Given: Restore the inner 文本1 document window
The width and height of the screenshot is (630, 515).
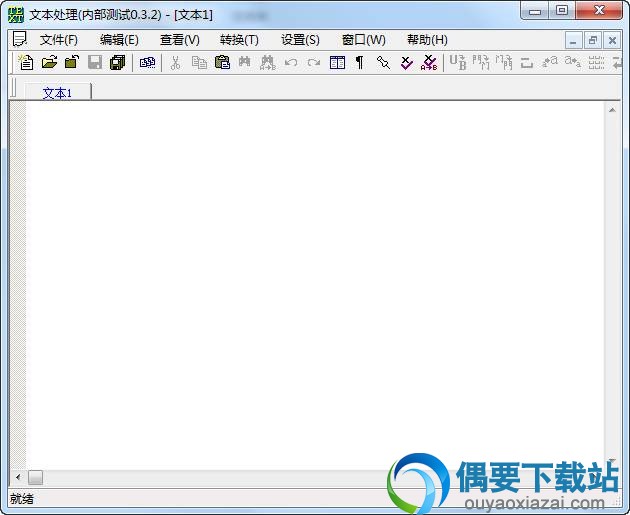Looking at the screenshot, I should pos(593,41).
